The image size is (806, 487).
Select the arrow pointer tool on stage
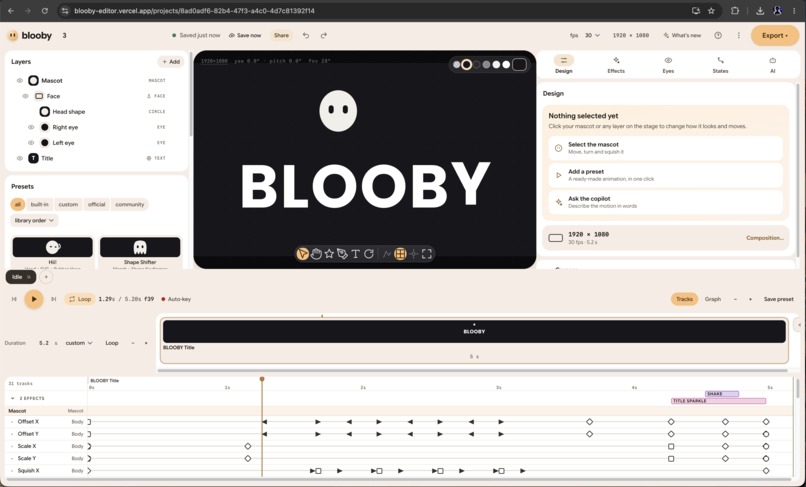point(302,254)
